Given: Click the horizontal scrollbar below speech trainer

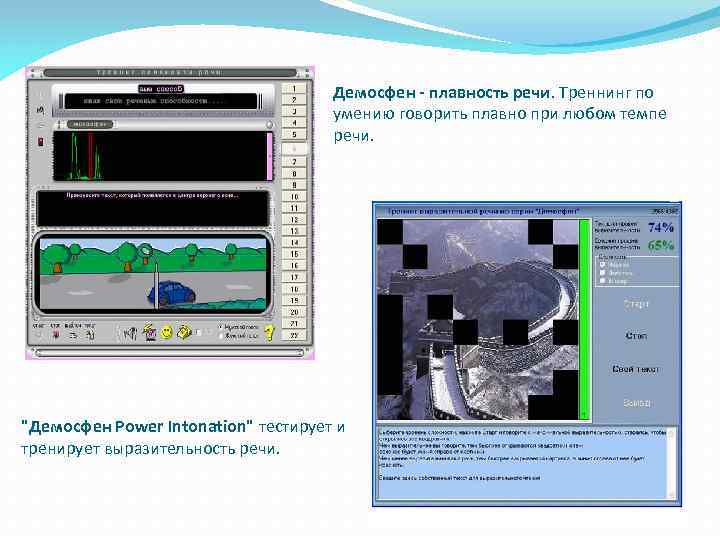Looking at the screenshot, I should pyautogui.click(x=170, y=353).
